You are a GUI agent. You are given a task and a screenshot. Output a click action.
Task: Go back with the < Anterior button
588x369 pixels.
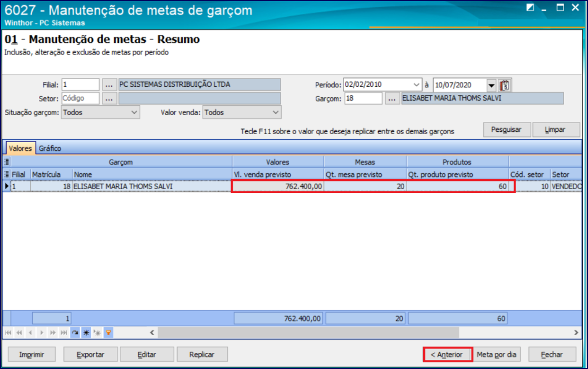tap(447, 355)
